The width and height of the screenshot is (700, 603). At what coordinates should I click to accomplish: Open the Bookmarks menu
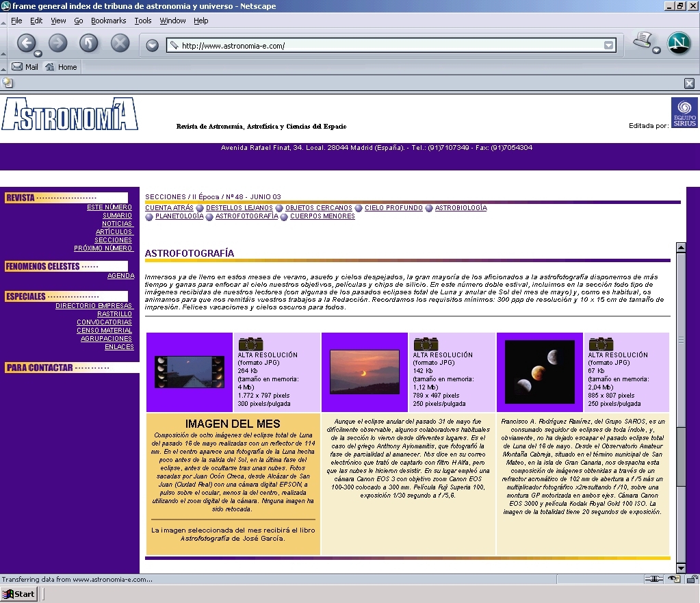(x=108, y=21)
